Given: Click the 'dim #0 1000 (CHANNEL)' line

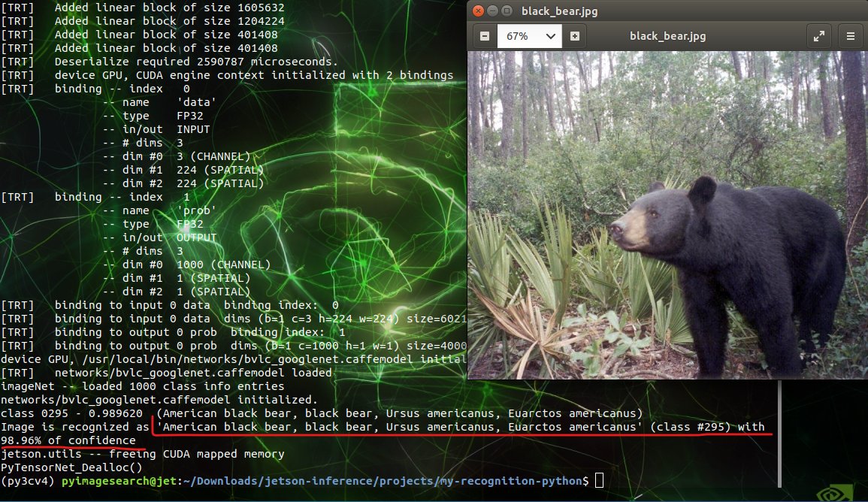Looking at the screenshot, I should pos(186,265).
